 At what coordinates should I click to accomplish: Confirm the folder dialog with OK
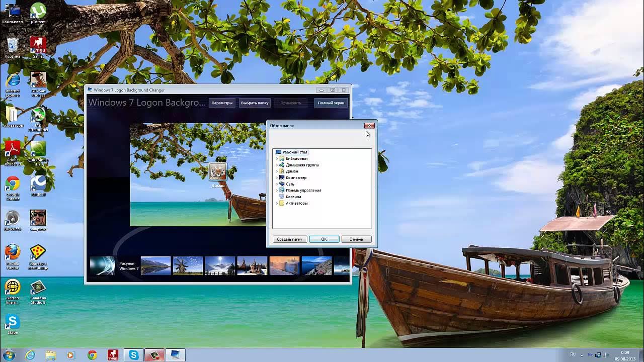(x=324, y=239)
